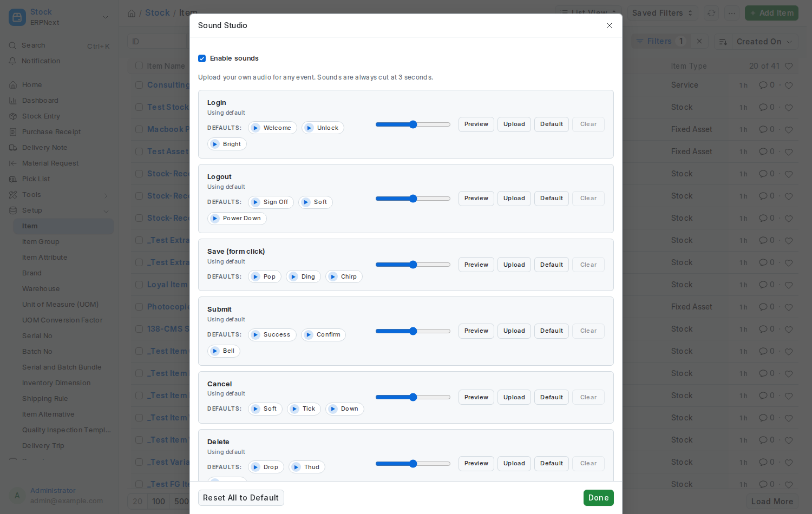Adjust the Cancel volume slider
812x514 pixels.
(x=413, y=398)
